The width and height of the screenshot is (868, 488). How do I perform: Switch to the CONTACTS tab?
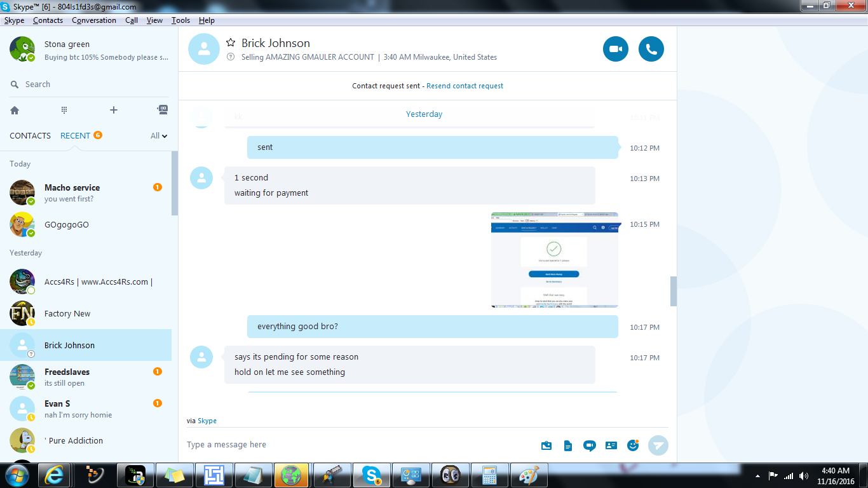coord(30,135)
